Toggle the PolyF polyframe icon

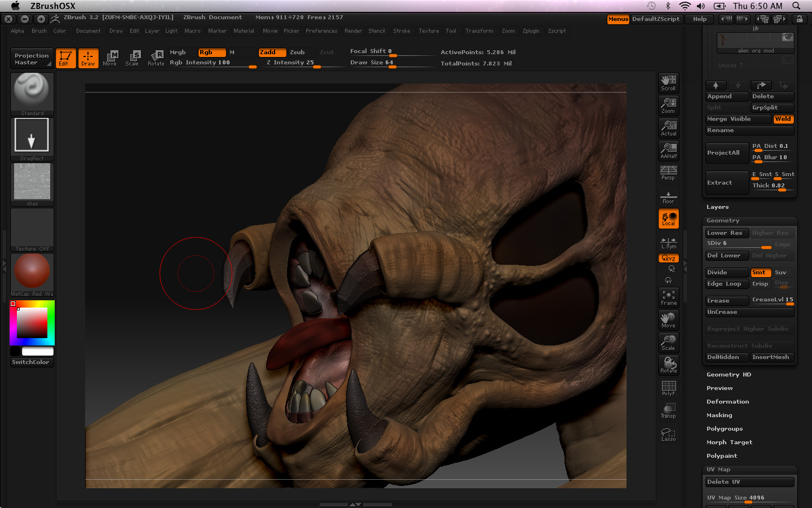[668, 388]
